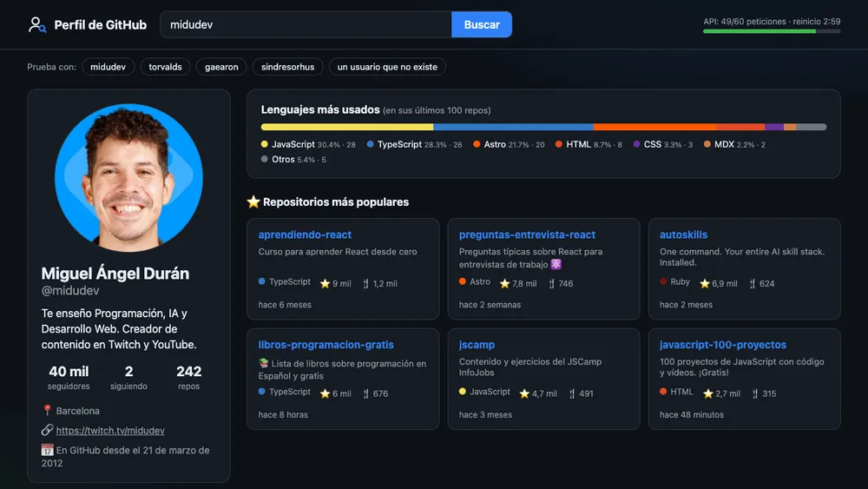Click the star icon beside Repositorios más populares
The image size is (868, 489).
[x=253, y=202]
